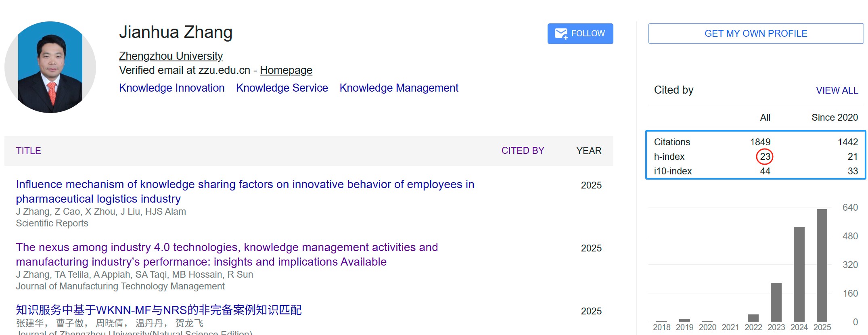Sort publications by Cited By header
This screenshot has width=868, height=335.
click(523, 151)
